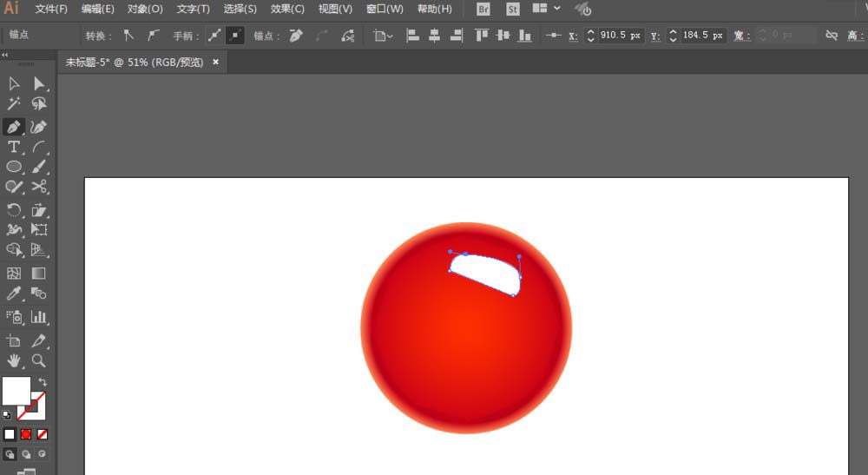Screen dimensions: 868x475
Task: Open the 对象(O) menu
Action: [x=145, y=9]
